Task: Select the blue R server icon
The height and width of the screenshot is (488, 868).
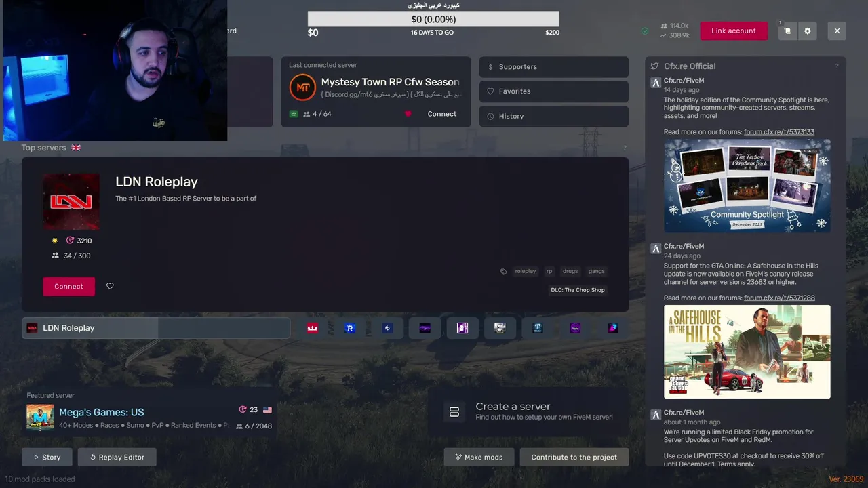Action: (350, 328)
